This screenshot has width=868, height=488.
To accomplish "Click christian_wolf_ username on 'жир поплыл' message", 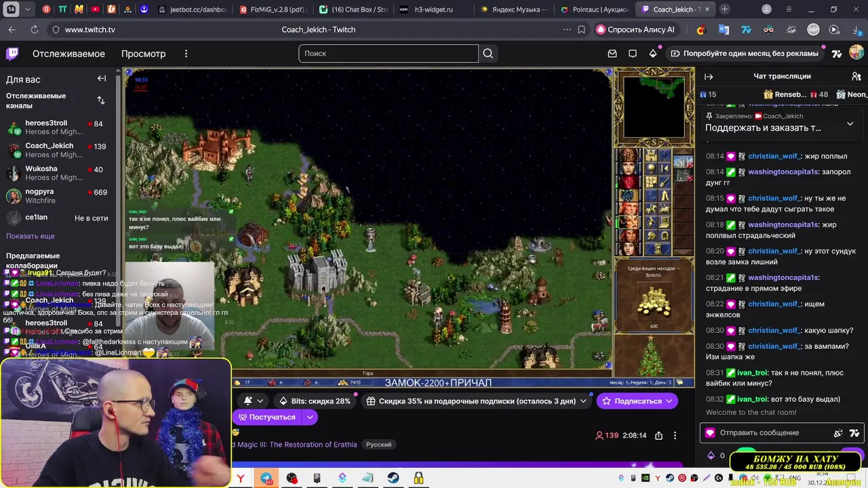I will 774,157.
